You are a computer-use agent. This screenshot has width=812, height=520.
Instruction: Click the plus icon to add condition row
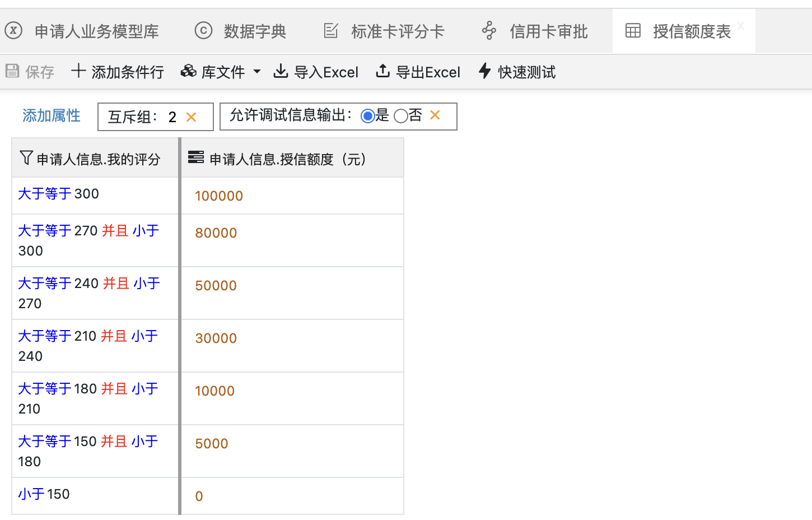tap(78, 71)
